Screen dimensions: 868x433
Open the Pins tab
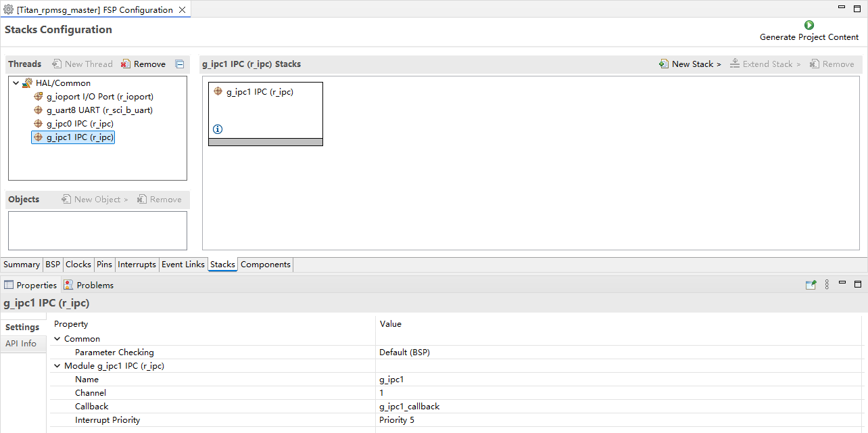[104, 265]
